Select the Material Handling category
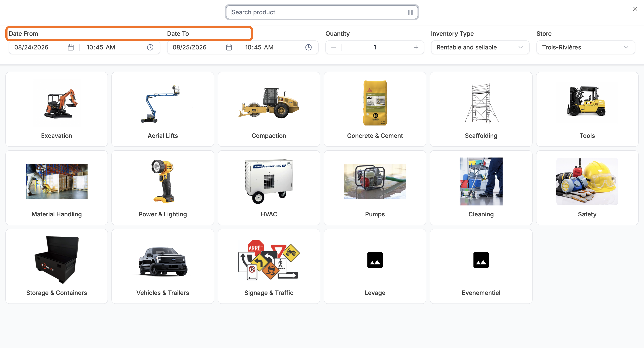 [x=57, y=188]
